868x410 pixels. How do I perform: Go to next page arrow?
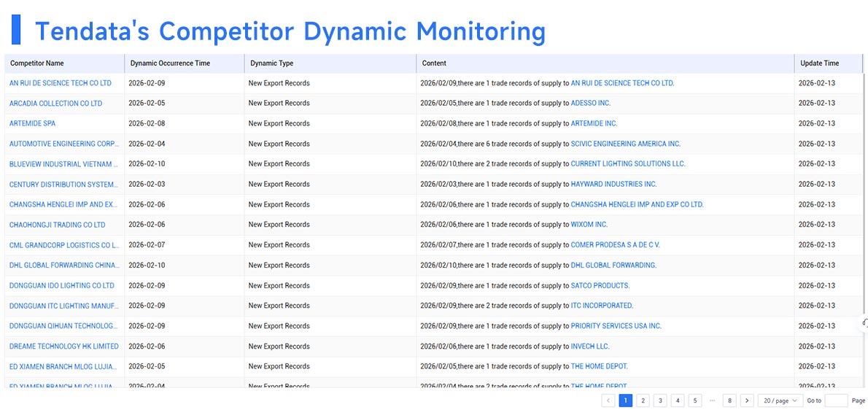(747, 400)
